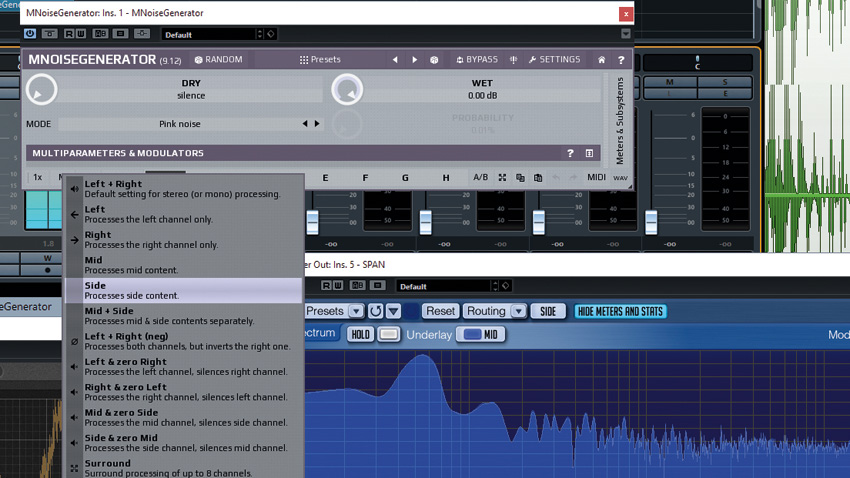Open help via header question mark

tap(621, 60)
